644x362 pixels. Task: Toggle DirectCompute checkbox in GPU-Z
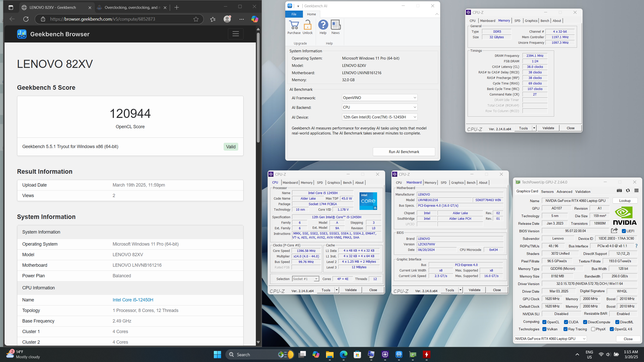coord(585,322)
